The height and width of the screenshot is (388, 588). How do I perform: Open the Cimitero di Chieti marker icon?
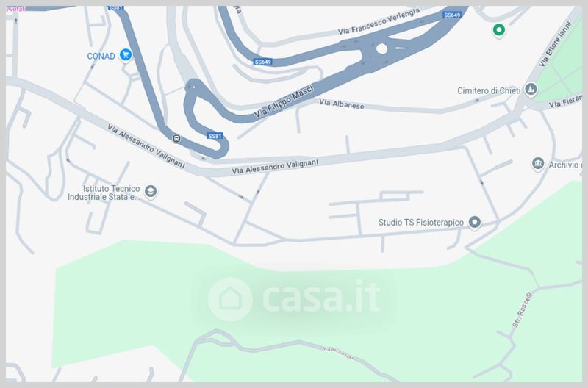pos(531,90)
